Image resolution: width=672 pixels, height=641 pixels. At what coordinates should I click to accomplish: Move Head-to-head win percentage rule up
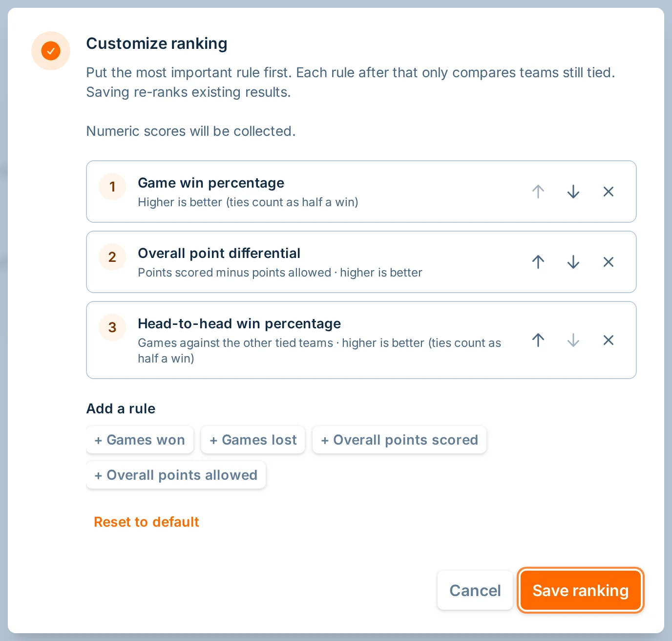pyautogui.click(x=538, y=340)
